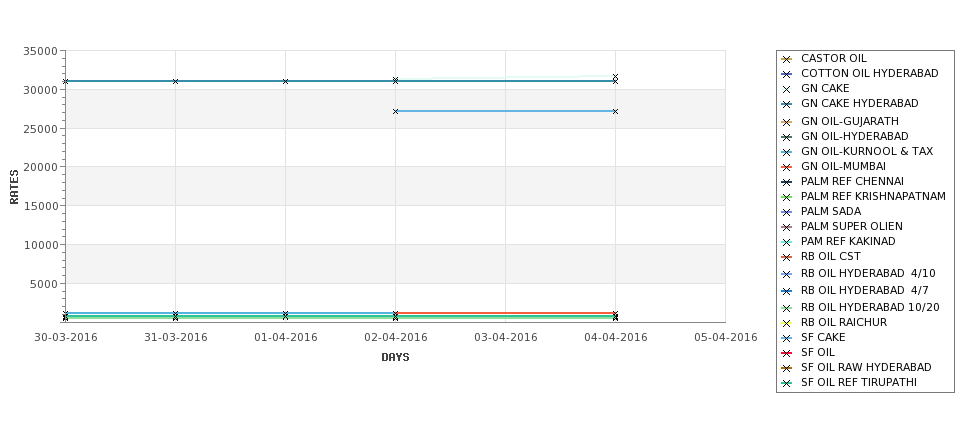Viewport: 975px width, 429px height.
Task: Click the PALM REF KRISHNAPATNAM green legend marker
Action: click(x=787, y=197)
